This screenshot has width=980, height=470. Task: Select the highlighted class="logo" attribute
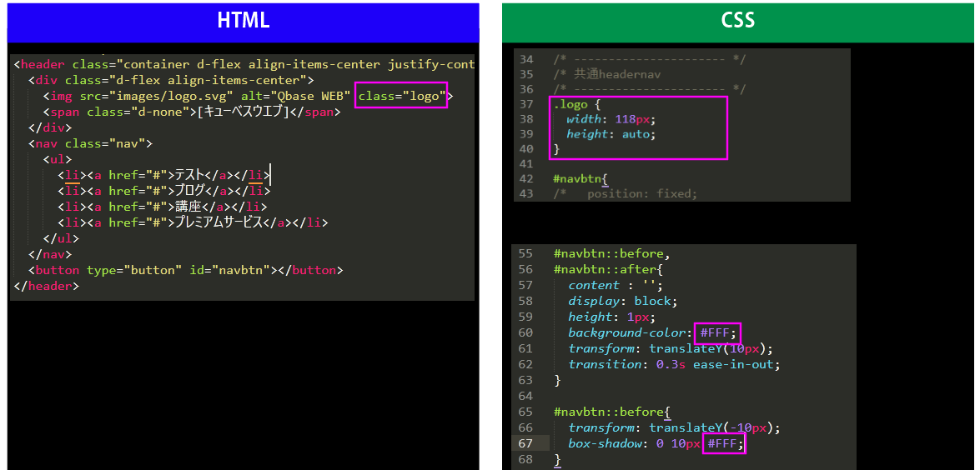tap(401, 96)
